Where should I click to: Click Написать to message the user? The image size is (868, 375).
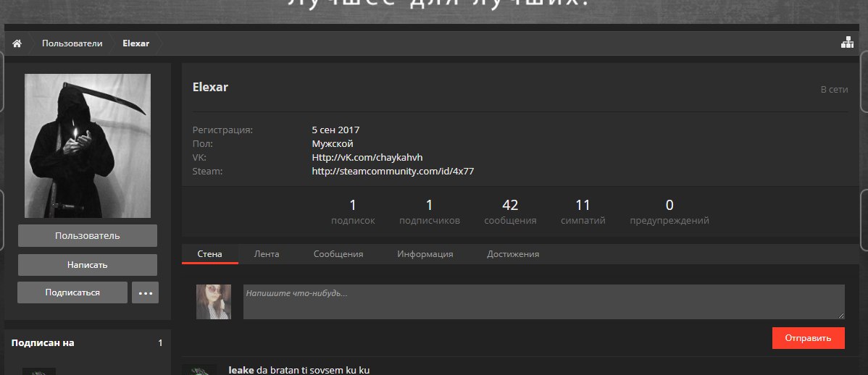[x=88, y=265]
